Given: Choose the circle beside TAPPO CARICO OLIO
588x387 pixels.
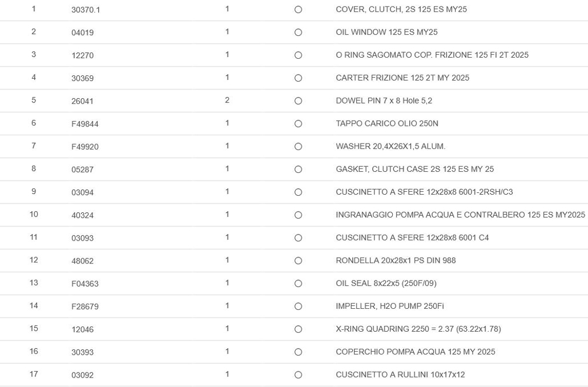Looking at the screenshot, I should click(298, 124).
